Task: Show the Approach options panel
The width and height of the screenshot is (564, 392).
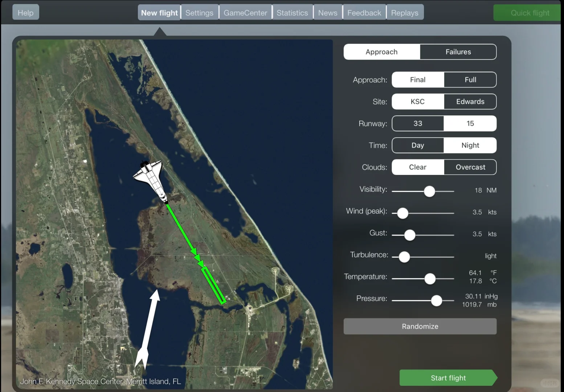Action: 382,52
